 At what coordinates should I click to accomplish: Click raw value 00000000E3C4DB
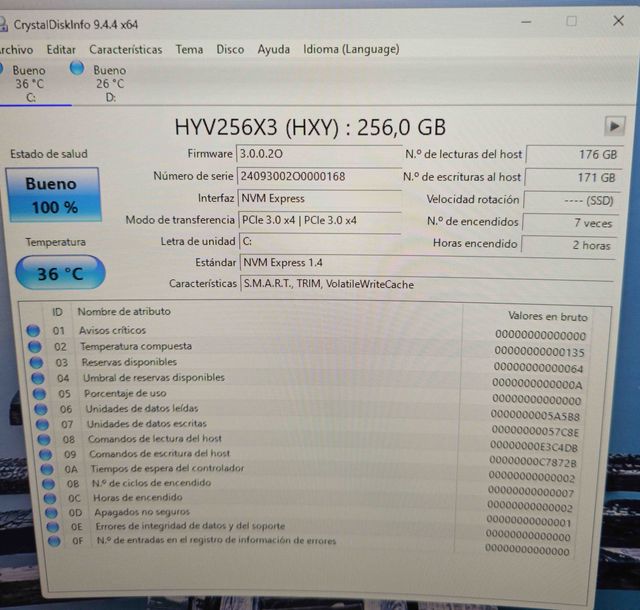pos(534,447)
